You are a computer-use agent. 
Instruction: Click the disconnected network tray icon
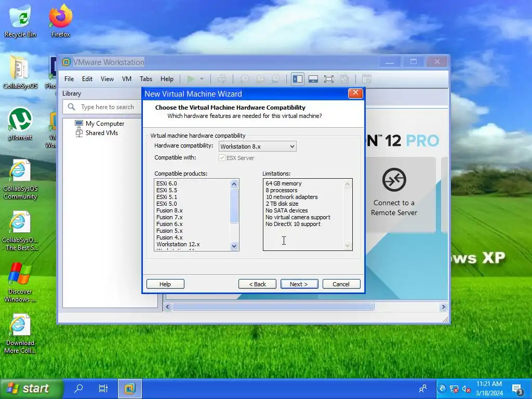point(454,389)
